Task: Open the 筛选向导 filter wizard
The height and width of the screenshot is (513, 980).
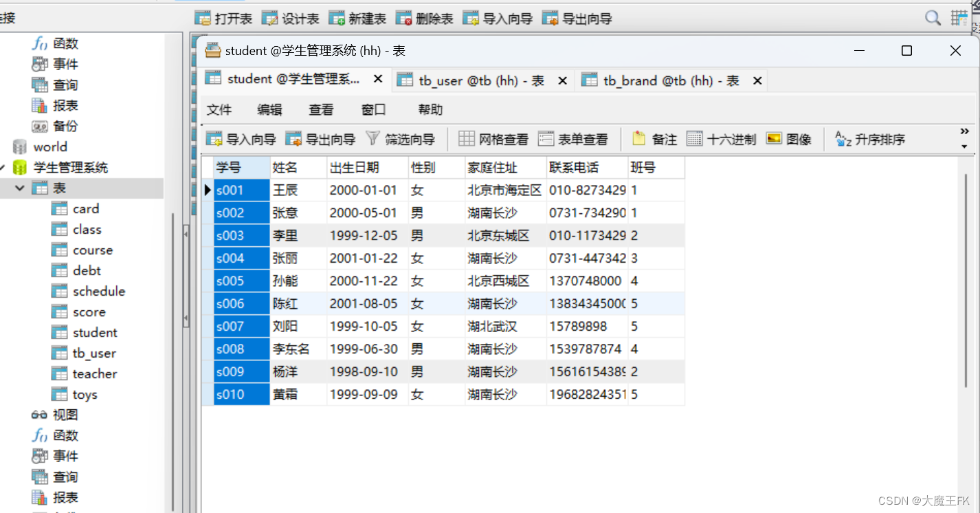Action: pos(402,138)
